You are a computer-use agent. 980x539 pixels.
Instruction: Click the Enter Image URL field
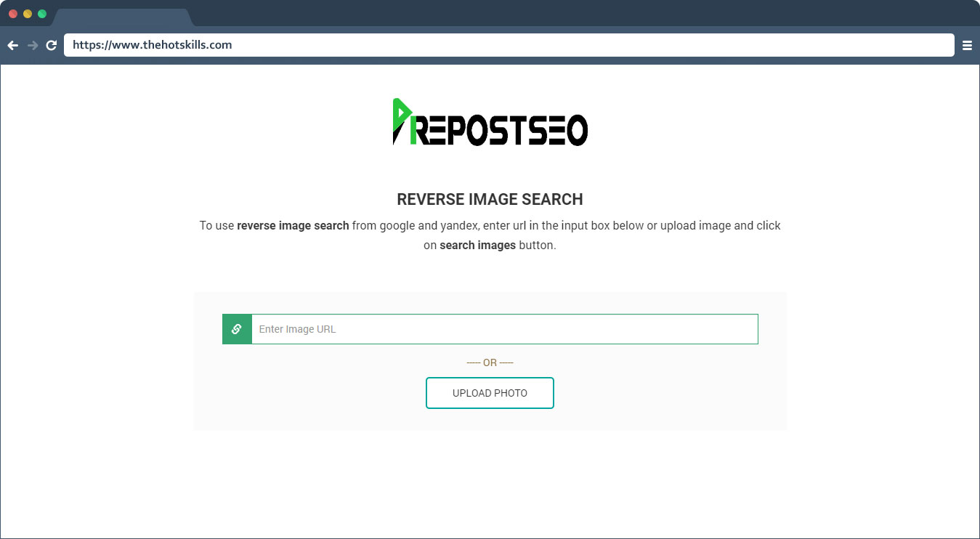coord(505,329)
